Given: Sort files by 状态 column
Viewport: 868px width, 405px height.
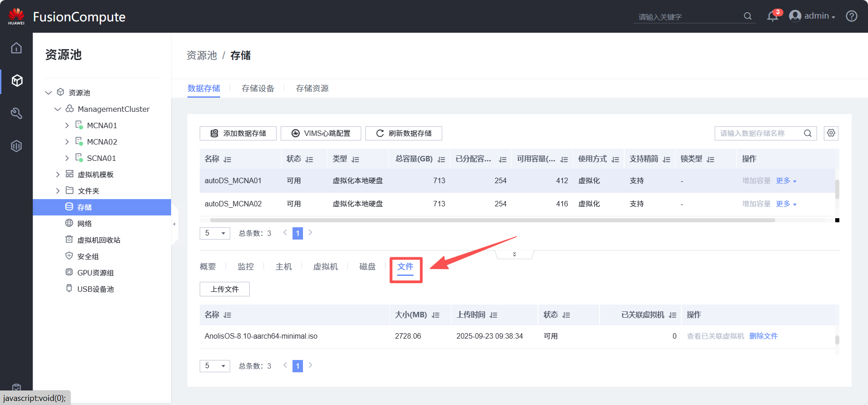Looking at the screenshot, I should coord(566,315).
